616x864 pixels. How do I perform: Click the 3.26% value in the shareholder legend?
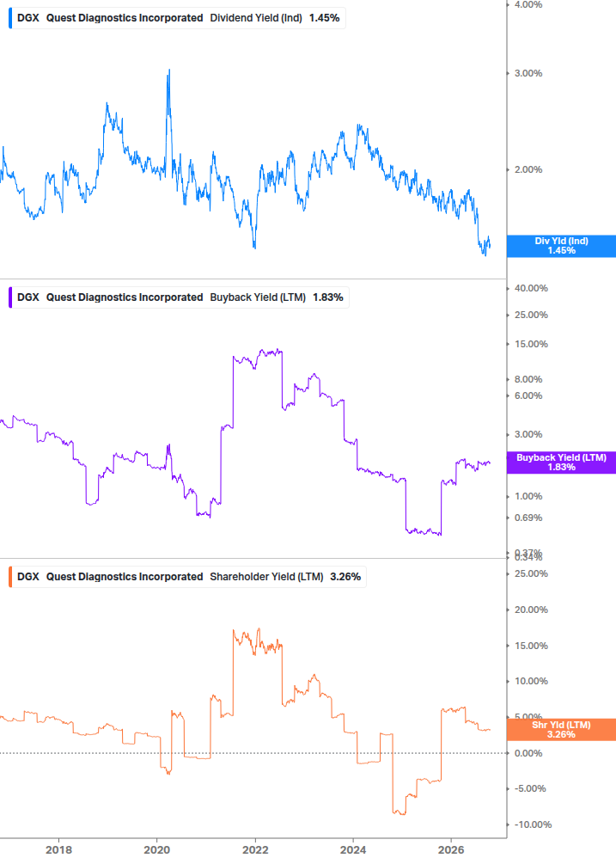point(345,576)
